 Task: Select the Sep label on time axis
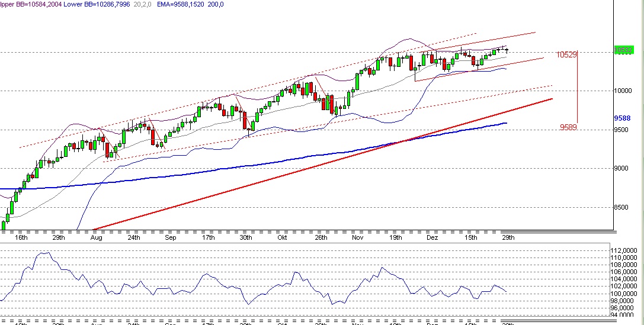[x=171, y=237]
